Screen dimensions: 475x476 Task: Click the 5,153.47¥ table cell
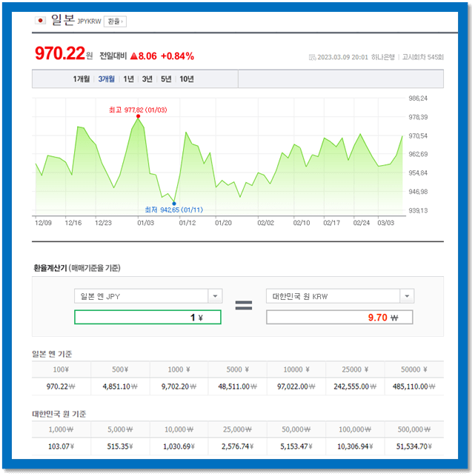tap(296, 446)
